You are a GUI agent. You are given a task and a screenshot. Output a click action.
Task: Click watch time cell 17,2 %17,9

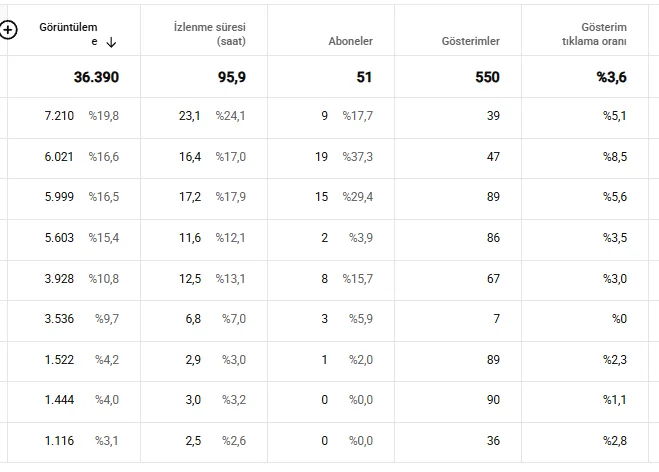pos(204,197)
